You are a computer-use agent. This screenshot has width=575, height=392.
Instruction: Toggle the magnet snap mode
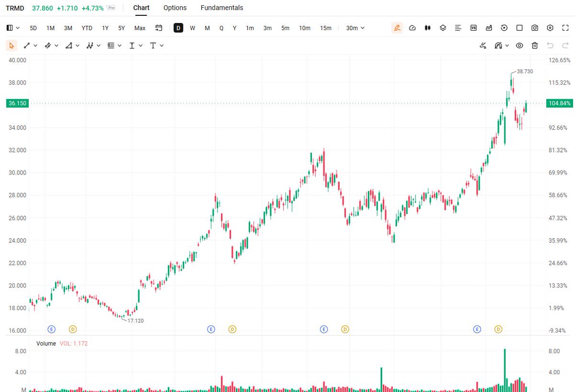tap(498, 46)
